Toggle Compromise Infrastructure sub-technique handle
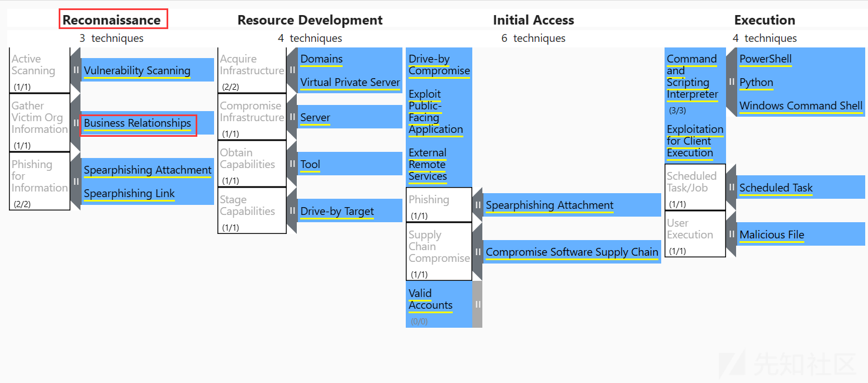The image size is (868, 383). (x=292, y=117)
